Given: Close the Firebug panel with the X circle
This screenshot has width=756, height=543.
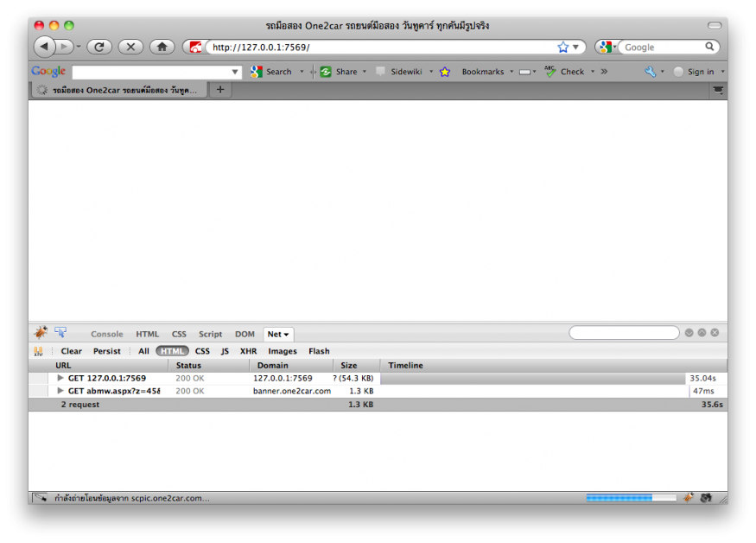Looking at the screenshot, I should [715, 333].
